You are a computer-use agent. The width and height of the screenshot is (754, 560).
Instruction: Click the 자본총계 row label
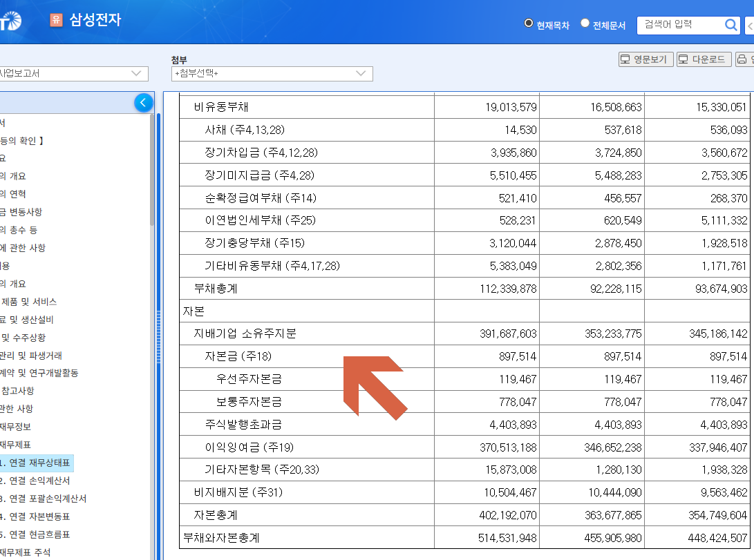pyautogui.click(x=216, y=515)
